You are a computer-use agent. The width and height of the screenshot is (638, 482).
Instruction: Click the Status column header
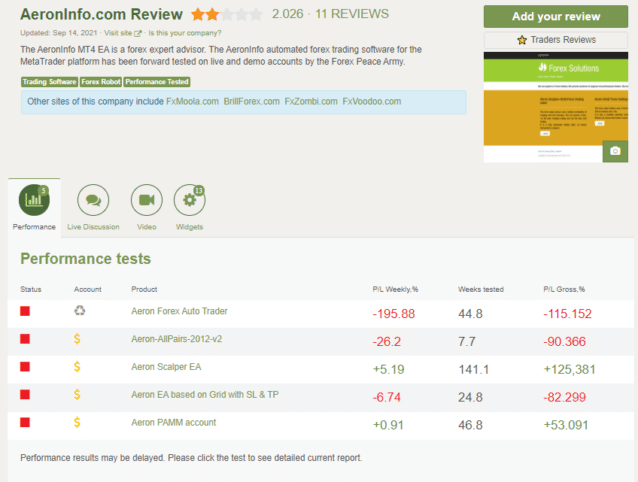click(x=31, y=289)
